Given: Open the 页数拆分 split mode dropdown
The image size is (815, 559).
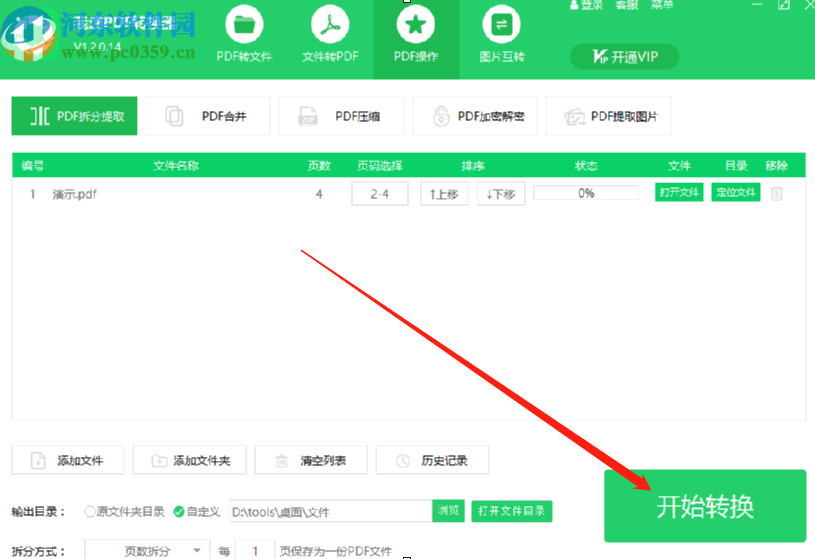Looking at the screenshot, I should (x=148, y=550).
